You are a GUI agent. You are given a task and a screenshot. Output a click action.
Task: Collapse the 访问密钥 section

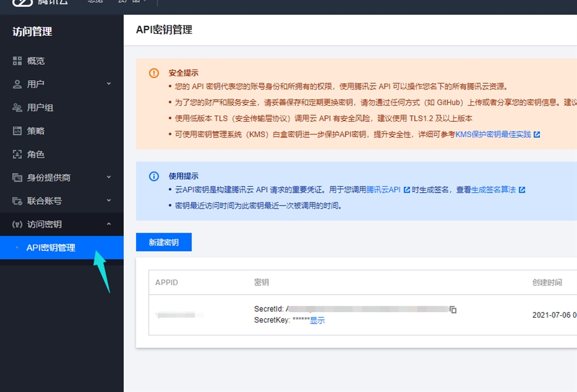pyautogui.click(x=108, y=224)
